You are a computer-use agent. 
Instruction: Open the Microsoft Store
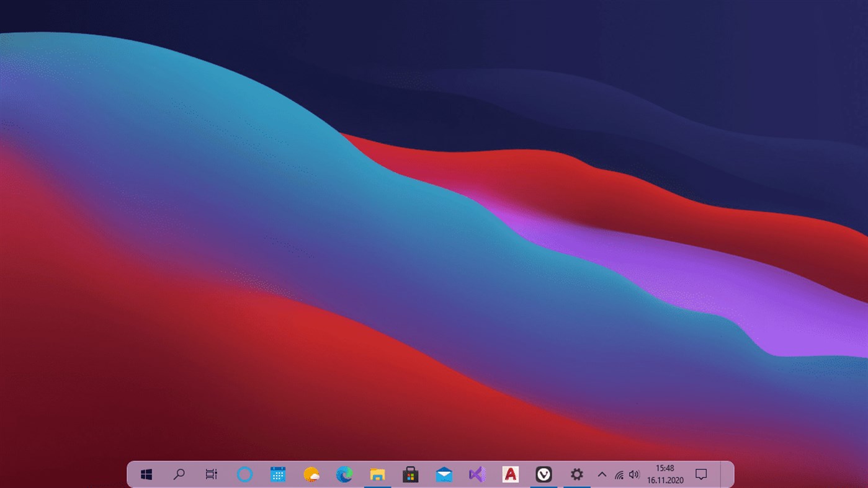click(410, 474)
